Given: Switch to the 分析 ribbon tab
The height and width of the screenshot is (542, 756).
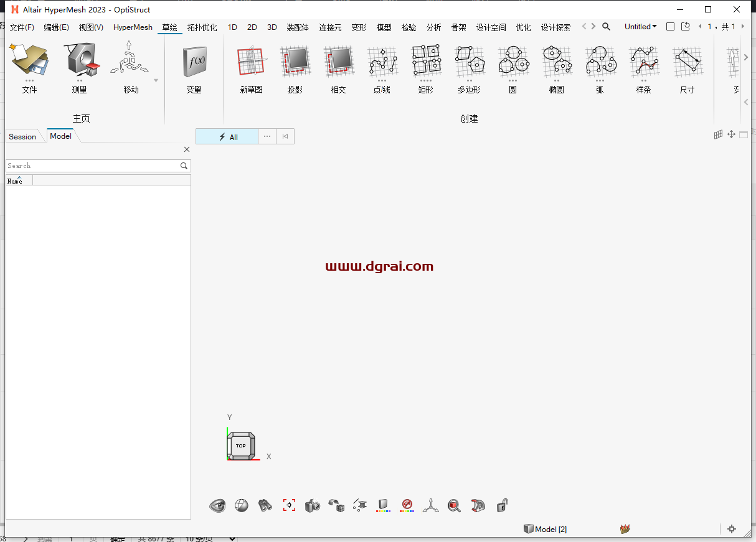Looking at the screenshot, I should click(434, 27).
